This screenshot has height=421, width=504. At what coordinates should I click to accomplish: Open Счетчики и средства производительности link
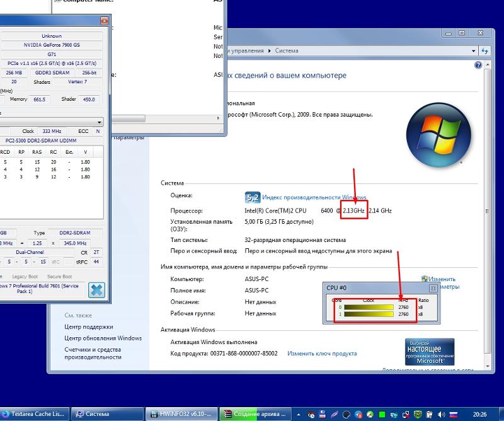[93, 353]
